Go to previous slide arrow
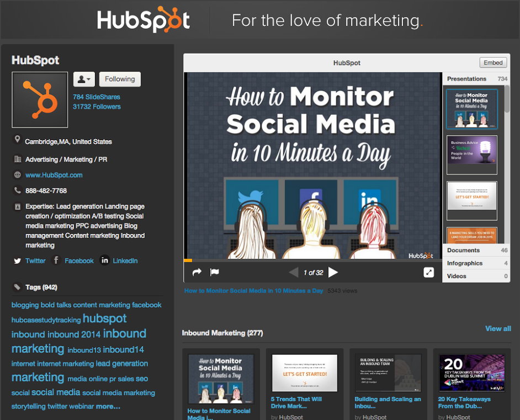 click(x=294, y=273)
